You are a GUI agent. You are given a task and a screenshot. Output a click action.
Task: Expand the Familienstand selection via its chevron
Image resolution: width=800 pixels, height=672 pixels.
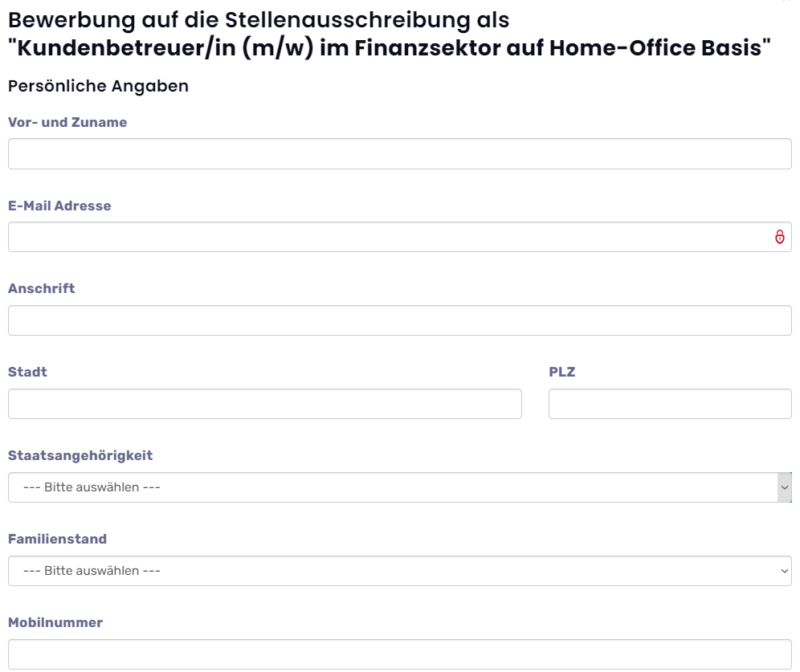point(784,571)
